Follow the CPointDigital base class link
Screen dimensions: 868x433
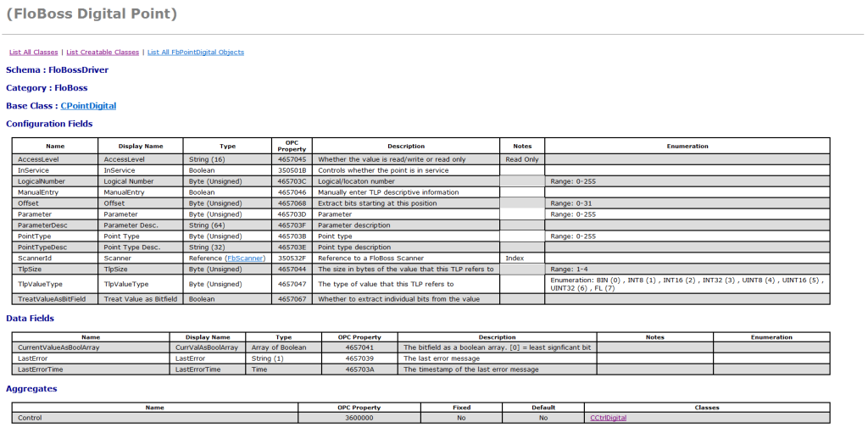pos(88,106)
